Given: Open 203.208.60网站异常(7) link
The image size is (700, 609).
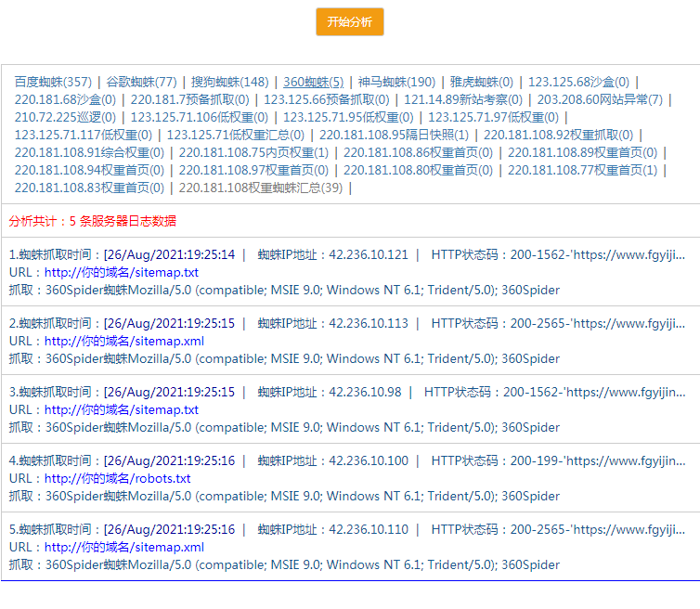Looking at the screenshot, I should pyautogui.click(x=600, y=99).
